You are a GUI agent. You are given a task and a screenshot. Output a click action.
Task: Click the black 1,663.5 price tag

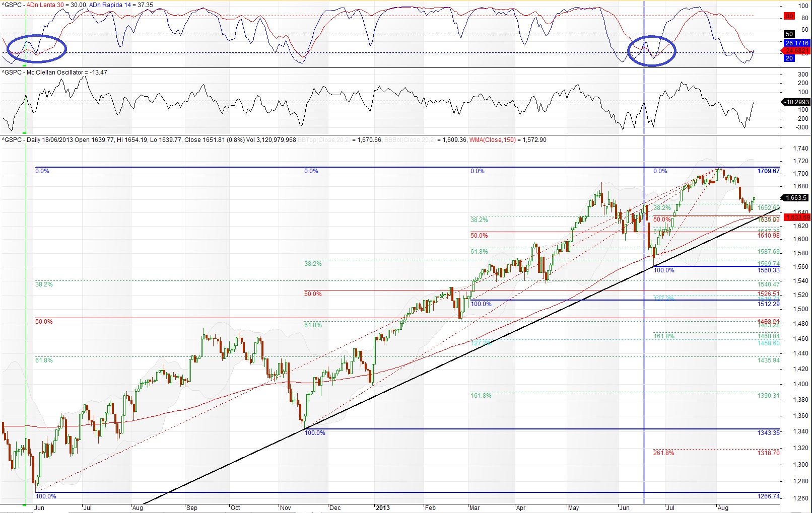pyautogui.click(x=796, y=198)
